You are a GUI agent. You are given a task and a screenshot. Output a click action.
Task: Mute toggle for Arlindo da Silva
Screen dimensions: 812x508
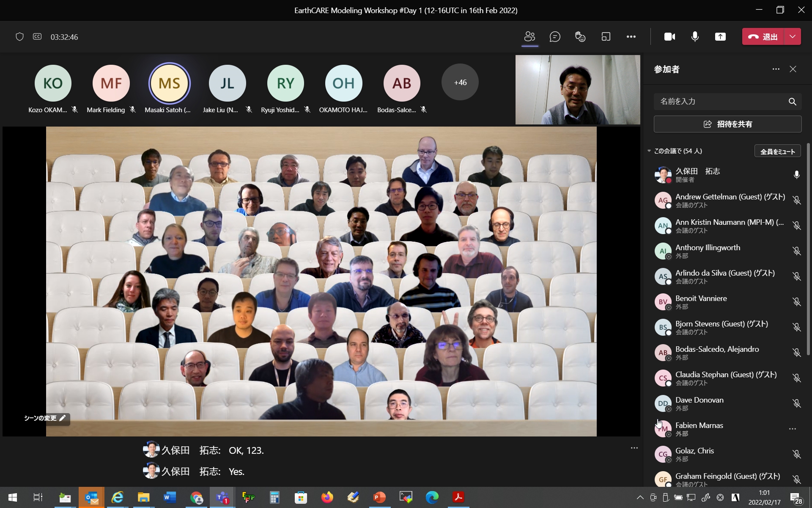coord(797,276)
